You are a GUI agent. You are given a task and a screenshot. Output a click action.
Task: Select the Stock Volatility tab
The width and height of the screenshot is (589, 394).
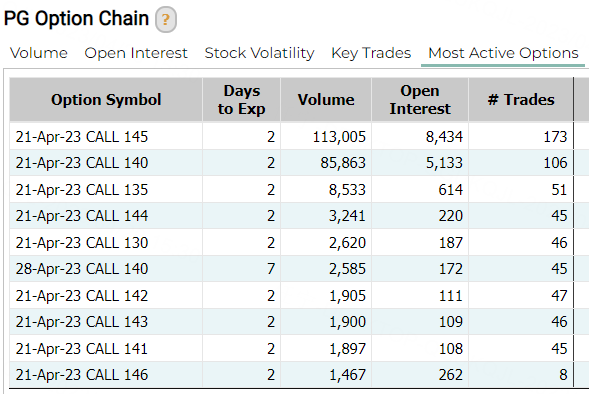click(x=259, y=53)
